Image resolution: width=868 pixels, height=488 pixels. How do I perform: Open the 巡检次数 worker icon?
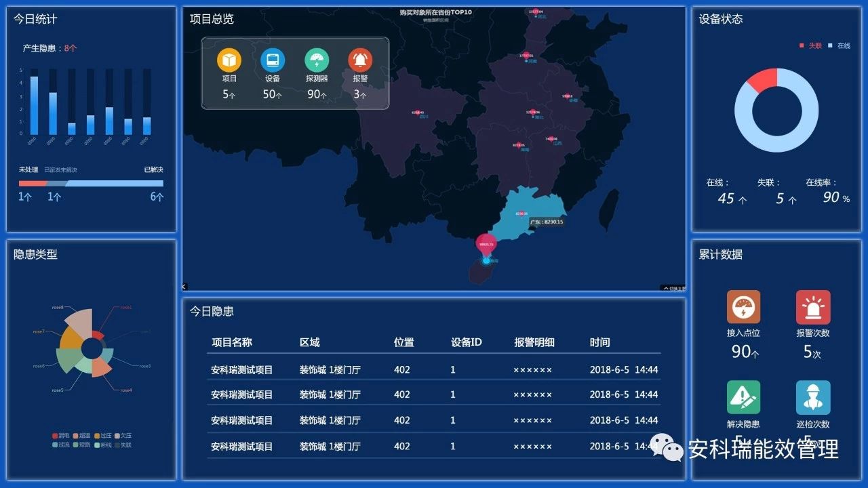point(813,397)
